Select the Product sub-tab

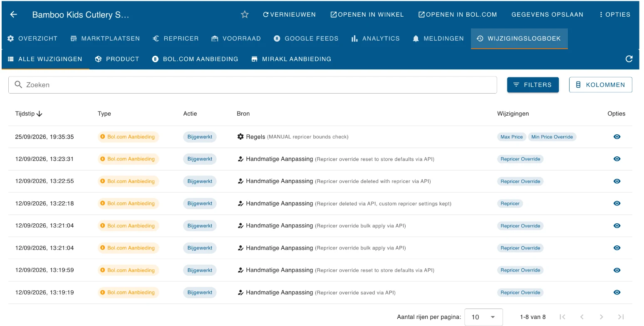click(117, 59)
